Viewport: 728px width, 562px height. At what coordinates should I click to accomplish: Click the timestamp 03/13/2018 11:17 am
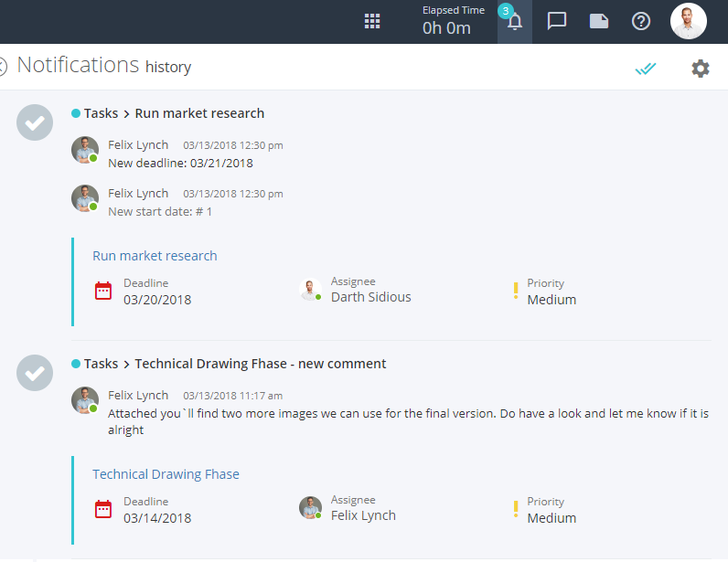point(233,396)
